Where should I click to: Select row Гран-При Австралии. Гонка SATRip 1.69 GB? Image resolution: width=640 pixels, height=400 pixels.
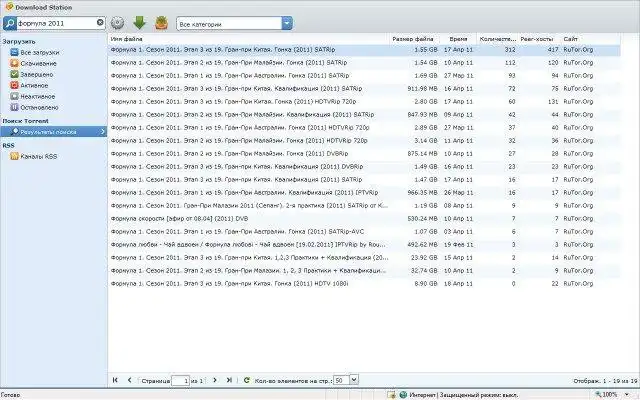click(x=364, y=76)
